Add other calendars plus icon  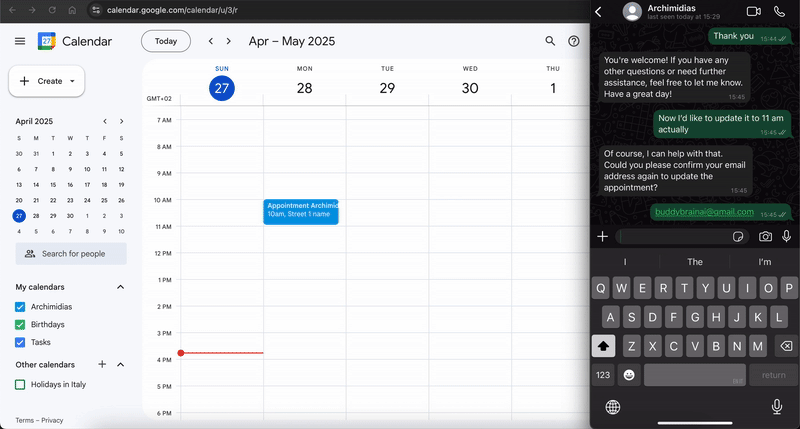coord(102,364)
